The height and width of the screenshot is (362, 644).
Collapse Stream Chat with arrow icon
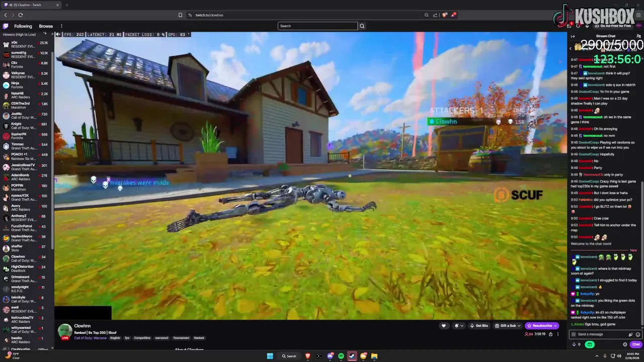[x=573, y=36]
